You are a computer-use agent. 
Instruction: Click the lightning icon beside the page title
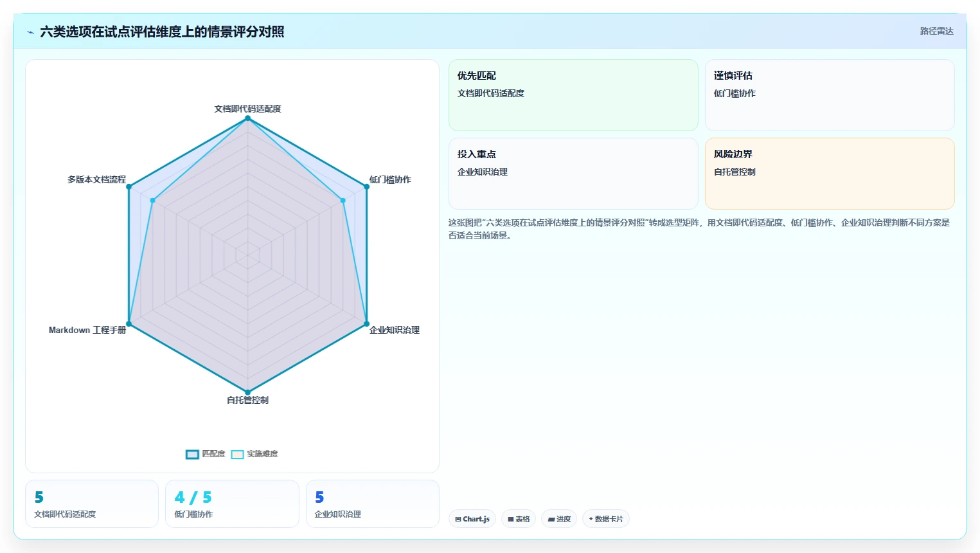tap(30, 32)
